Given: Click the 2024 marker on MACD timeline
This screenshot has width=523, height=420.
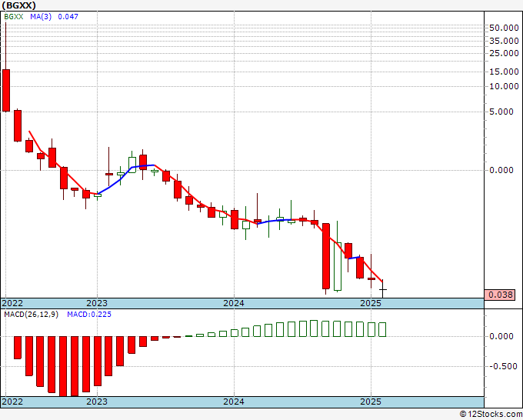Looking at the screenshot, I should tap(234, 402).
